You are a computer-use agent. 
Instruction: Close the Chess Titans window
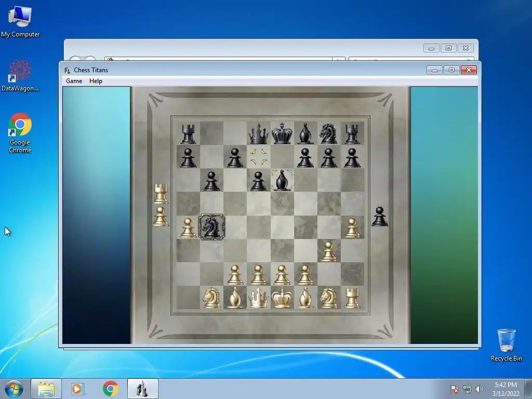click(469, 70)
